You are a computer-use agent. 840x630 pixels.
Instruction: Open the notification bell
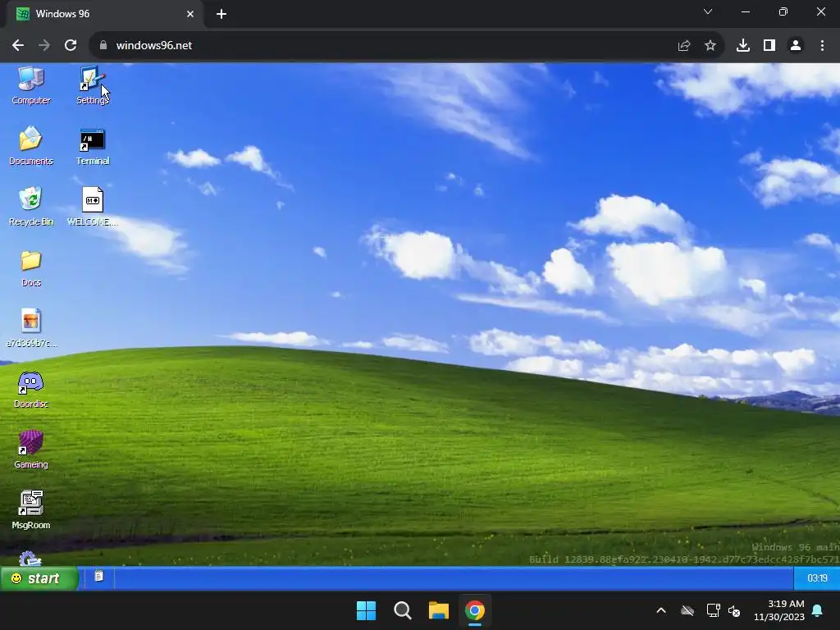point(818,610)
